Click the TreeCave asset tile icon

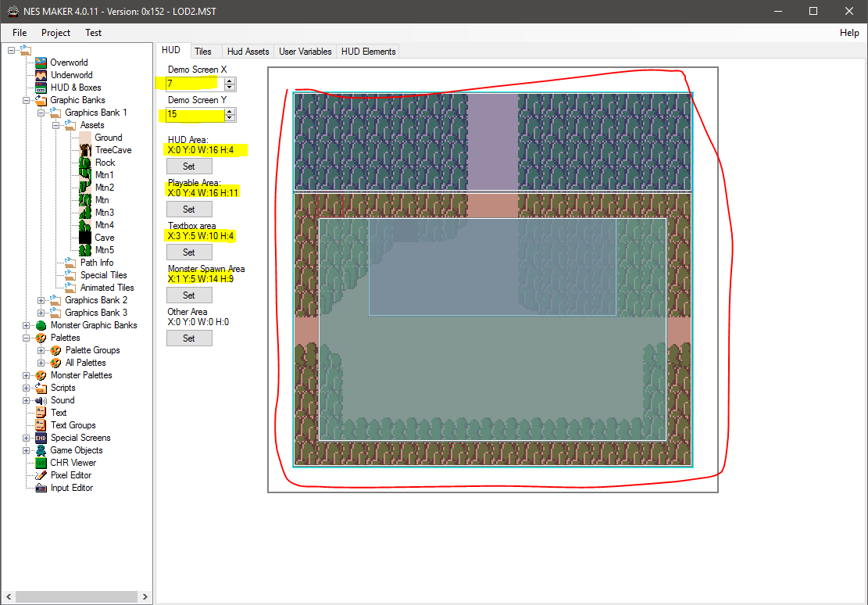click(x=85, y=150)
